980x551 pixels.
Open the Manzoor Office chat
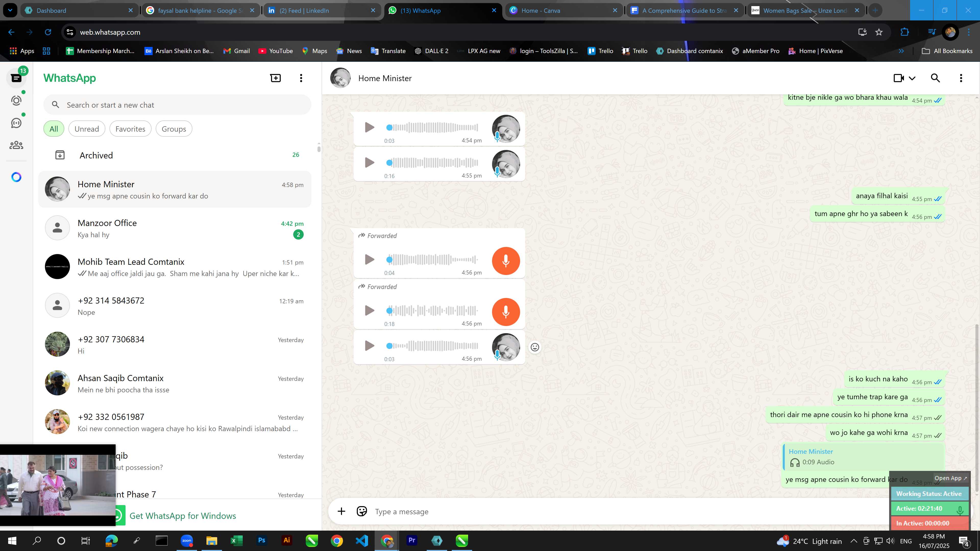[175, 228]
